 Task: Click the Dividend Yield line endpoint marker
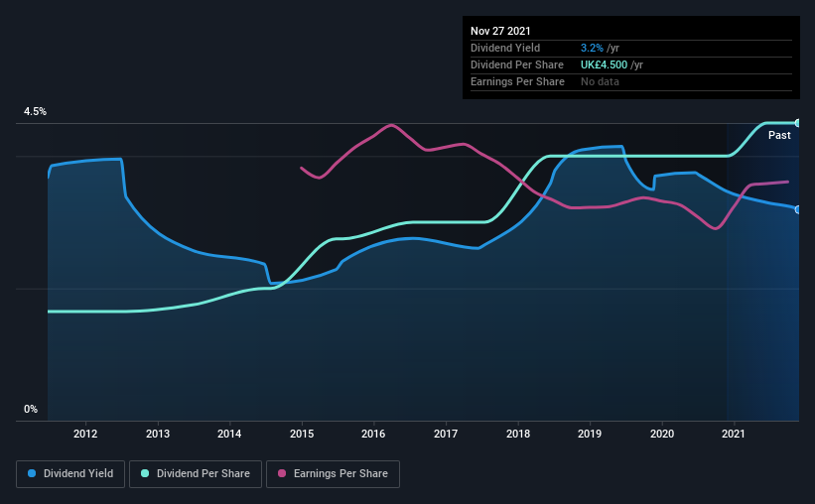[798, 210]
